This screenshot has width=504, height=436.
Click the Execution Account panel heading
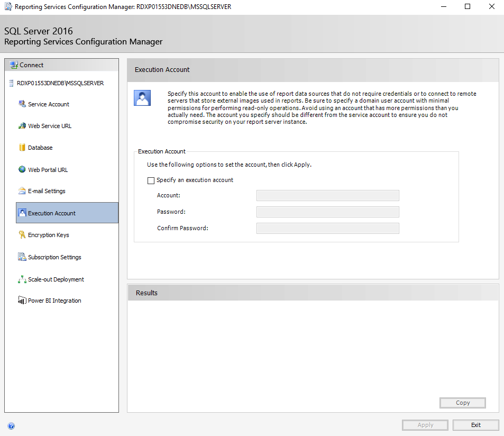(x=162, y=69)
